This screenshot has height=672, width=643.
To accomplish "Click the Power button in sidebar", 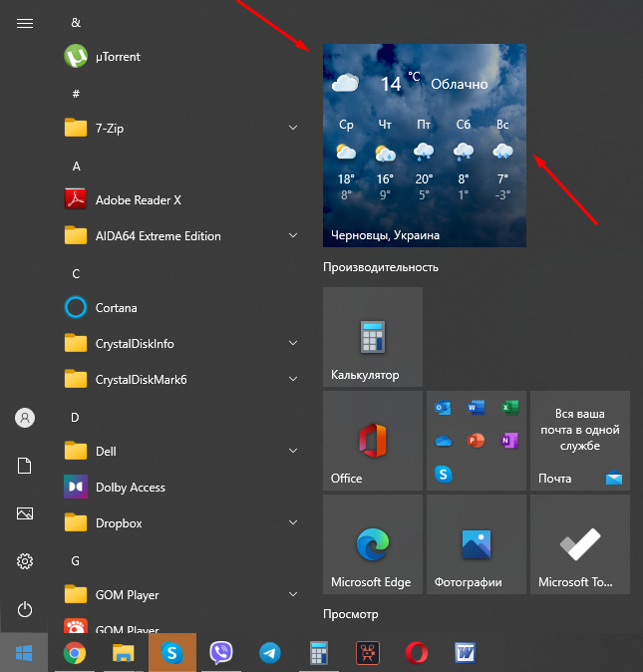I will pos(25,608).
